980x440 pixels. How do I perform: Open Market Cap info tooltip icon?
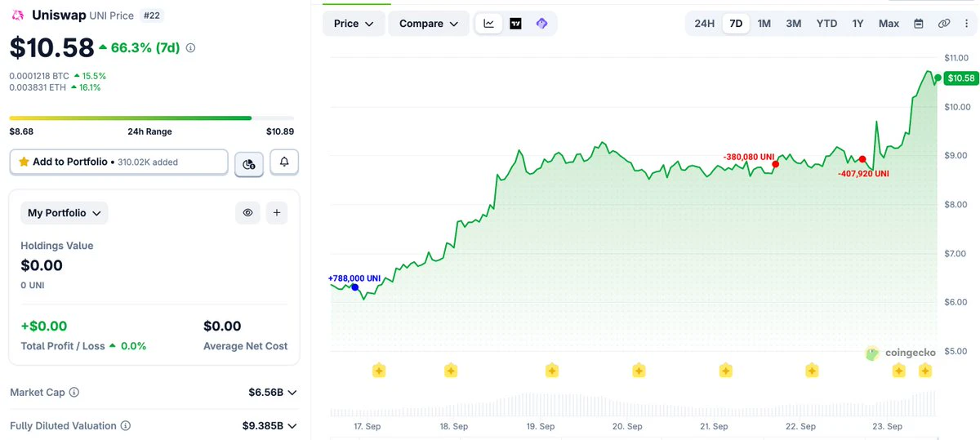tap(74, 393)
